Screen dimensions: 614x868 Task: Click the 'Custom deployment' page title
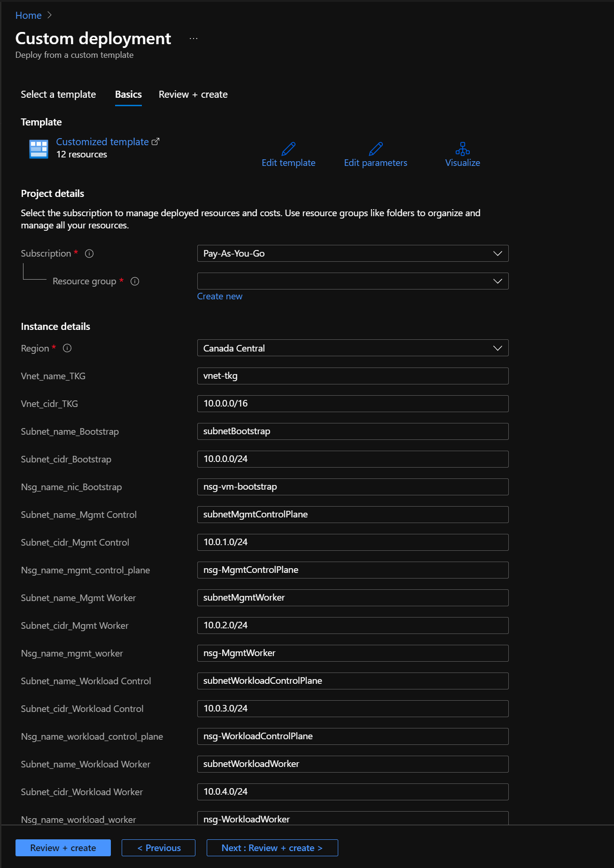93,39
